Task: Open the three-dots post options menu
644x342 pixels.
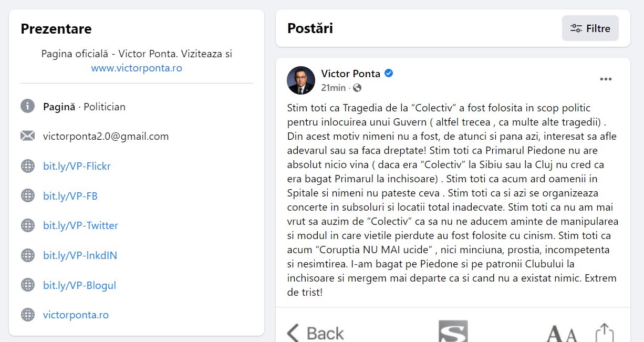Action: [x=606, y=79]
